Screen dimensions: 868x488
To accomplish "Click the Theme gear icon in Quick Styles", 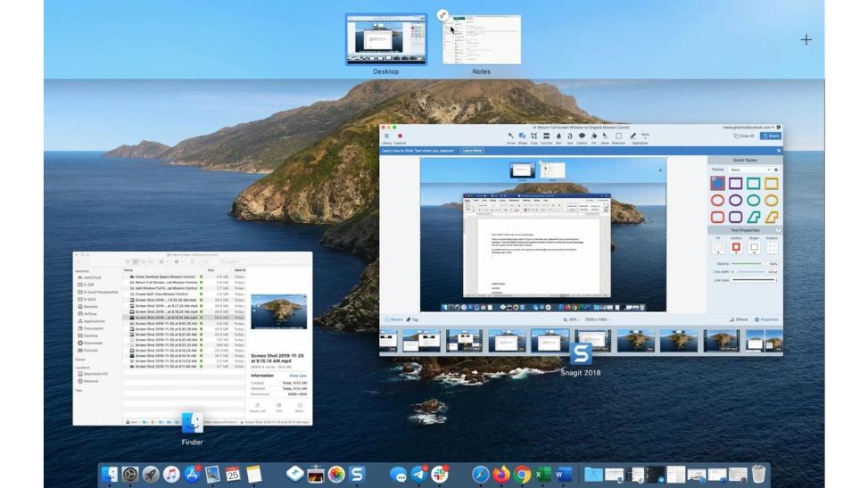I will (776, 170).
